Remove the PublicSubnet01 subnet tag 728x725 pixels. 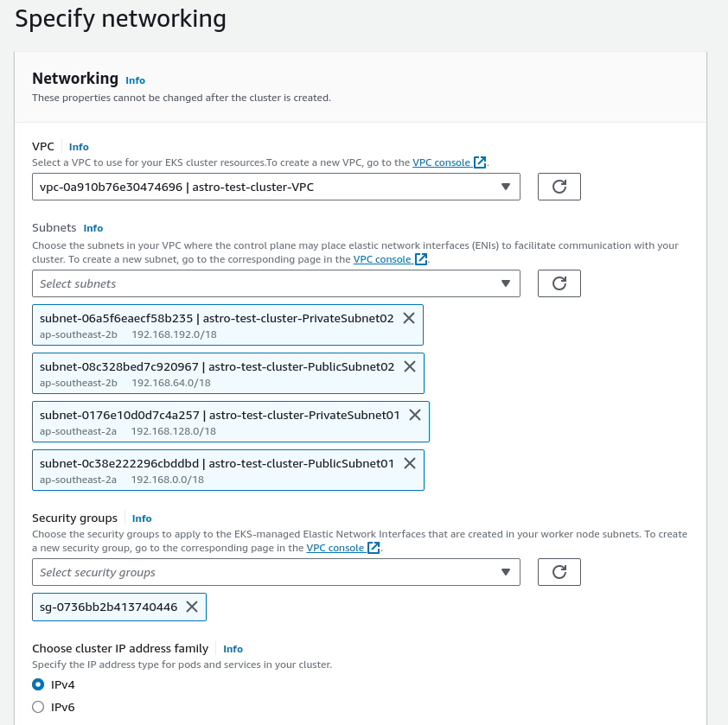(x=409, y=462)
